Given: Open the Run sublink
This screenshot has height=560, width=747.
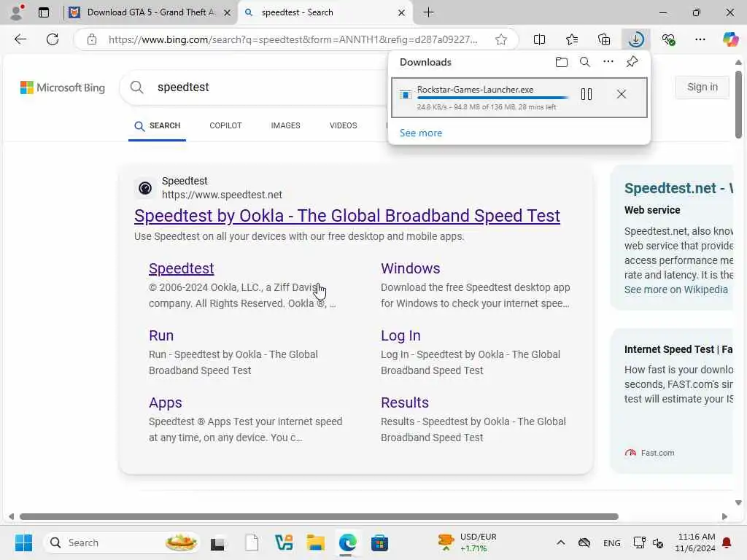Looking at the screenshot, I should click(x=161, y=335).
